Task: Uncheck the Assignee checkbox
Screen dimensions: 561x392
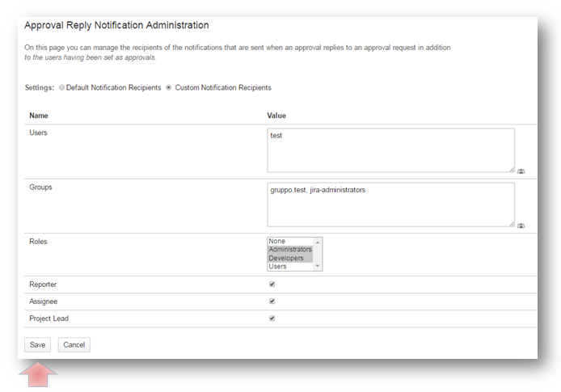Action: coord(272,301)
